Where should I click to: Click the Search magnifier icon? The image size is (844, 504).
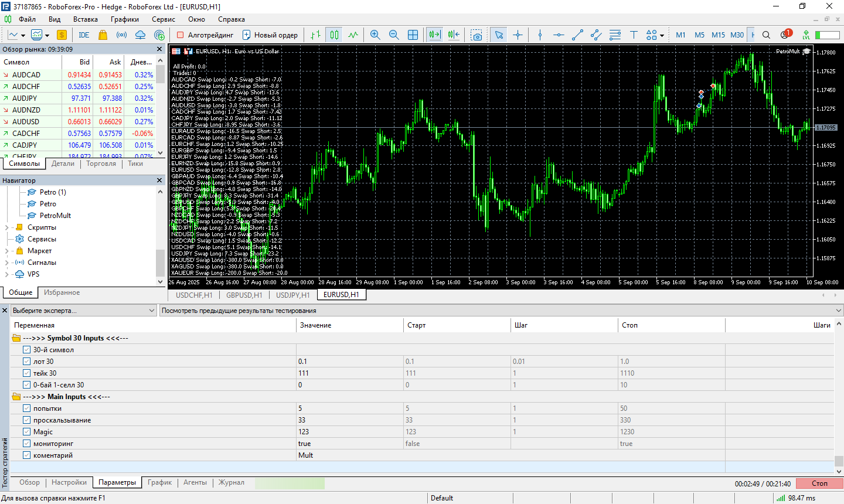[x=766, y=35]
